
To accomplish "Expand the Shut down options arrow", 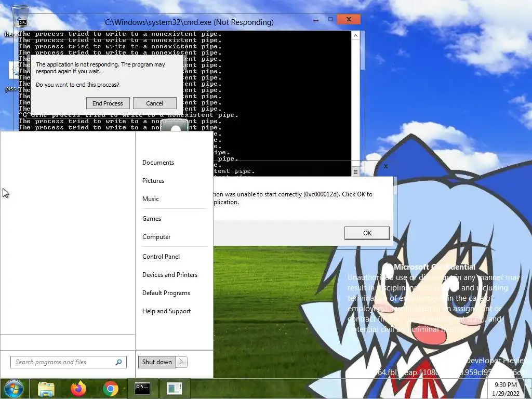I will pos(181,362).
